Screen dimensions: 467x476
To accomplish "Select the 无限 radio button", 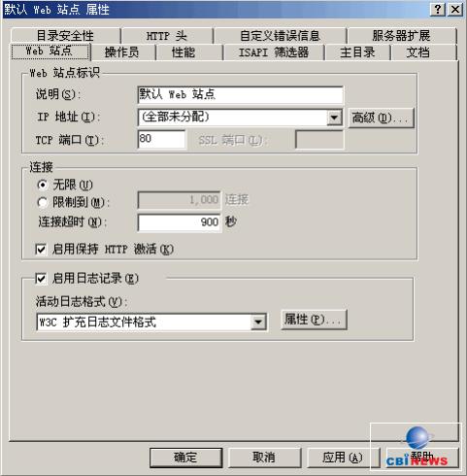I will coord(43,185).
